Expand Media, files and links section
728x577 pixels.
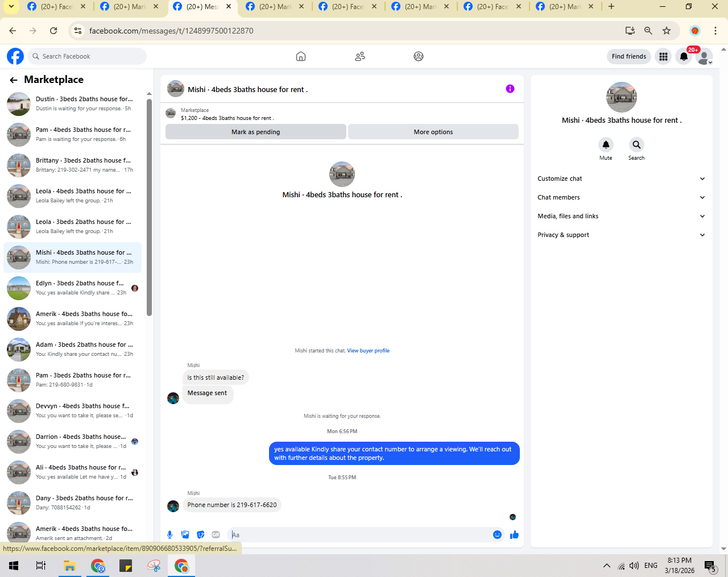[621, 216]
